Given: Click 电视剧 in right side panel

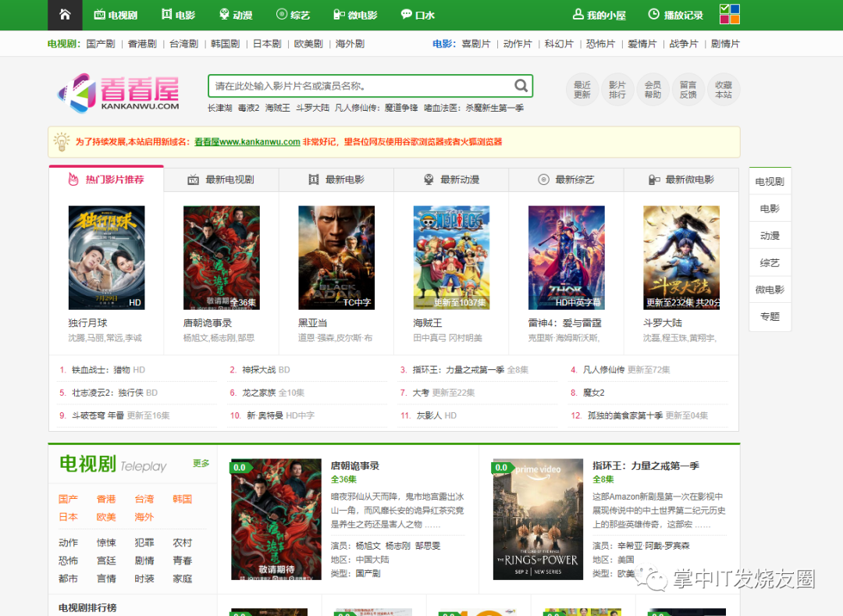Looking at the screenshot, I should click(770, 182).
